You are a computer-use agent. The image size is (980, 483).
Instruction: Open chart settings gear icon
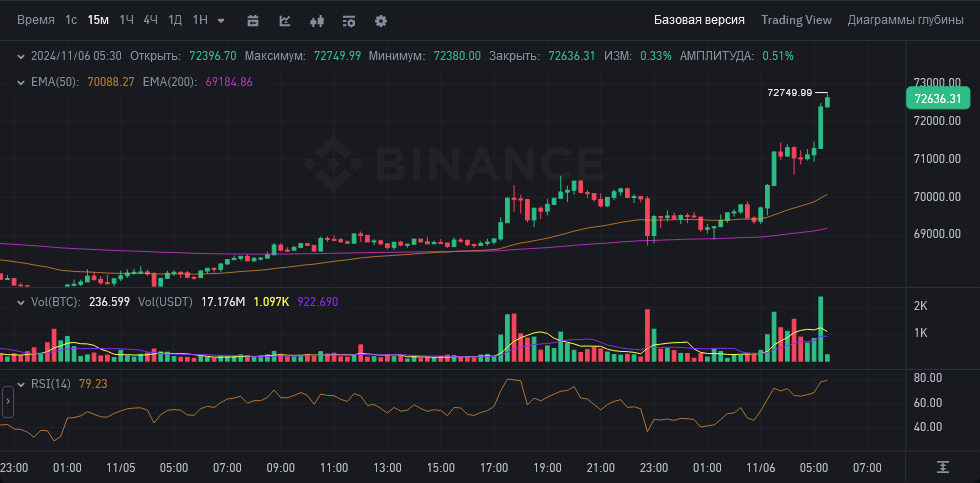[381, 21]
